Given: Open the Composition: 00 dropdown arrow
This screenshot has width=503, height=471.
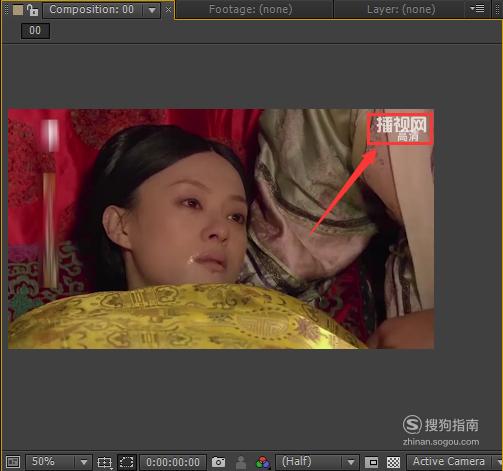Looking at the screenshot, I should point(152,10).
